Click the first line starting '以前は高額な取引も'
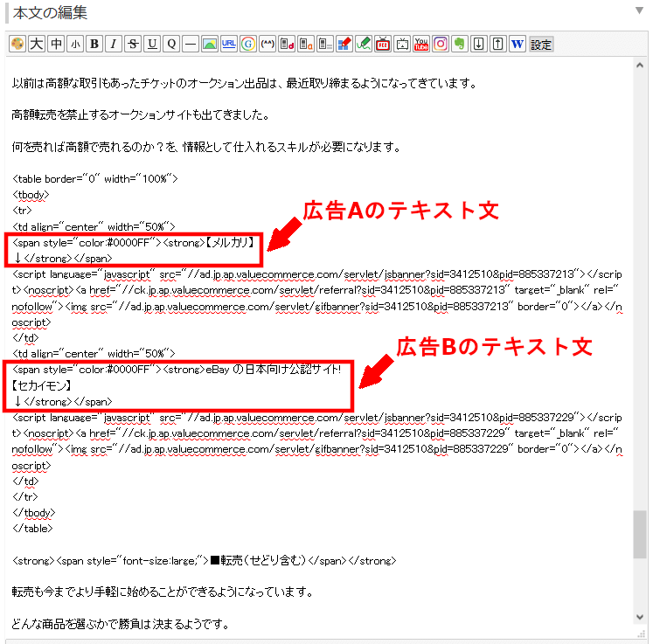Screen dimensions: 653x644 (x=245, y=83)
